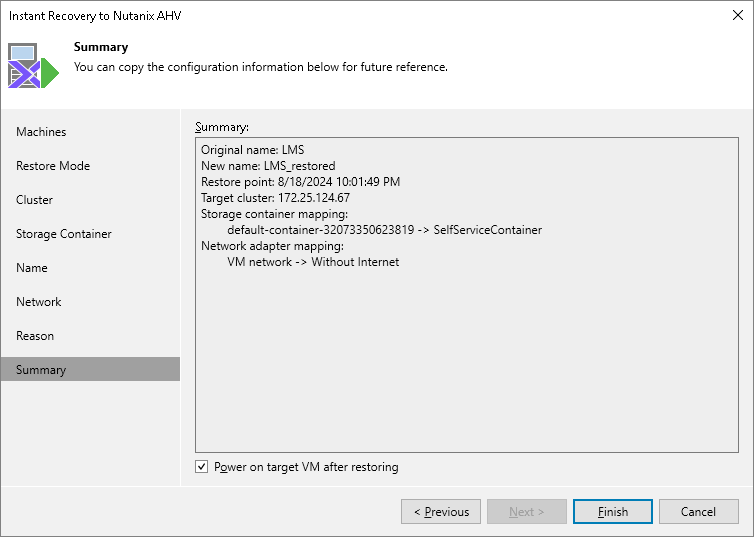
Task: Select the Summary step
Action: pyautogui.click(x=41, y=370)
